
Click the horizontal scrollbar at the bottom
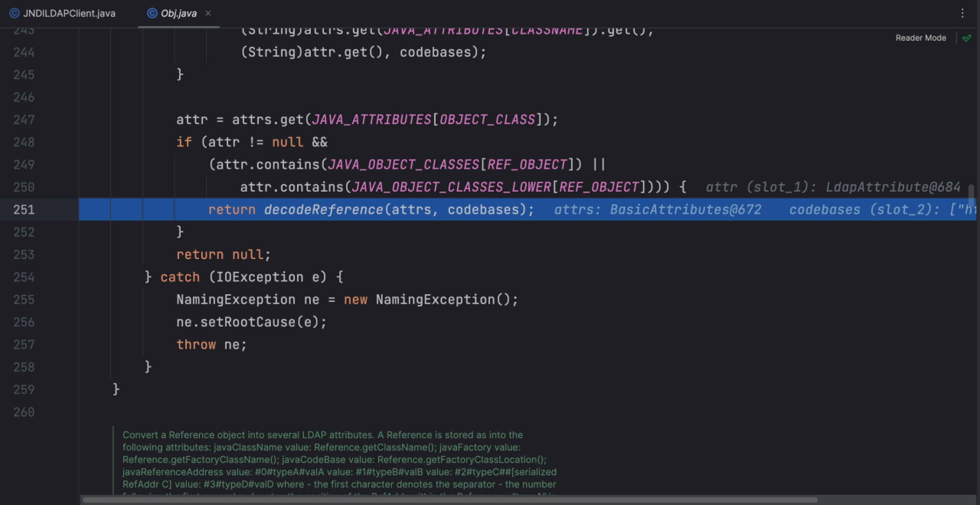point(450,500)
